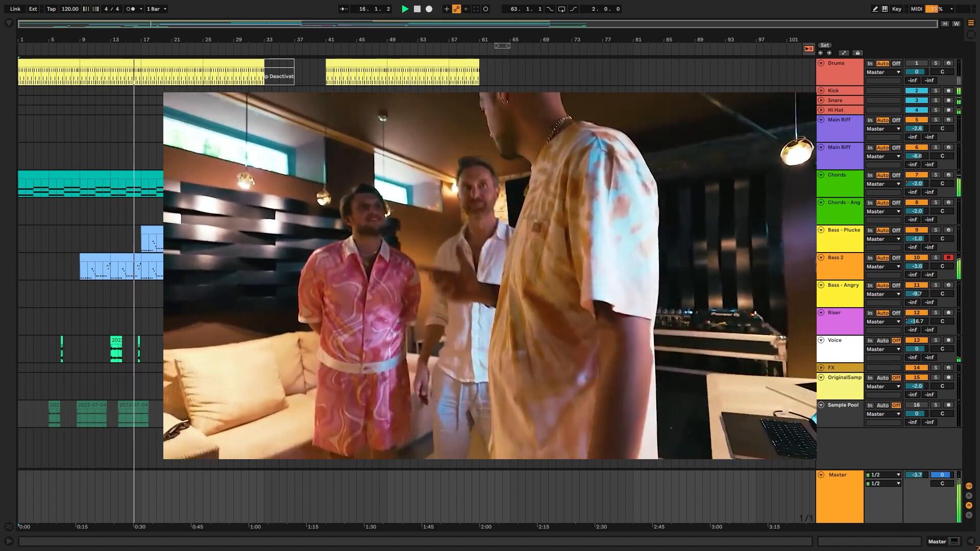
Task: Unfold the Kick track
Action: click(x=821, y=91)
